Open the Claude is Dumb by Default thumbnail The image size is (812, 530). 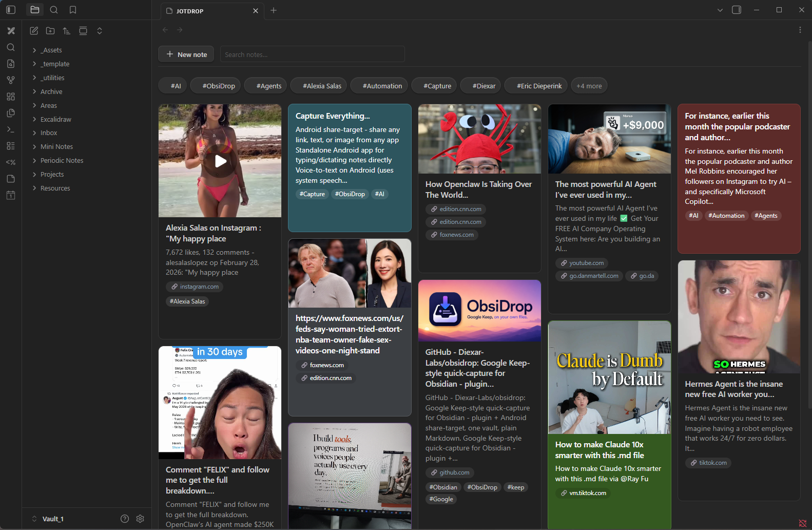(609, 377)
